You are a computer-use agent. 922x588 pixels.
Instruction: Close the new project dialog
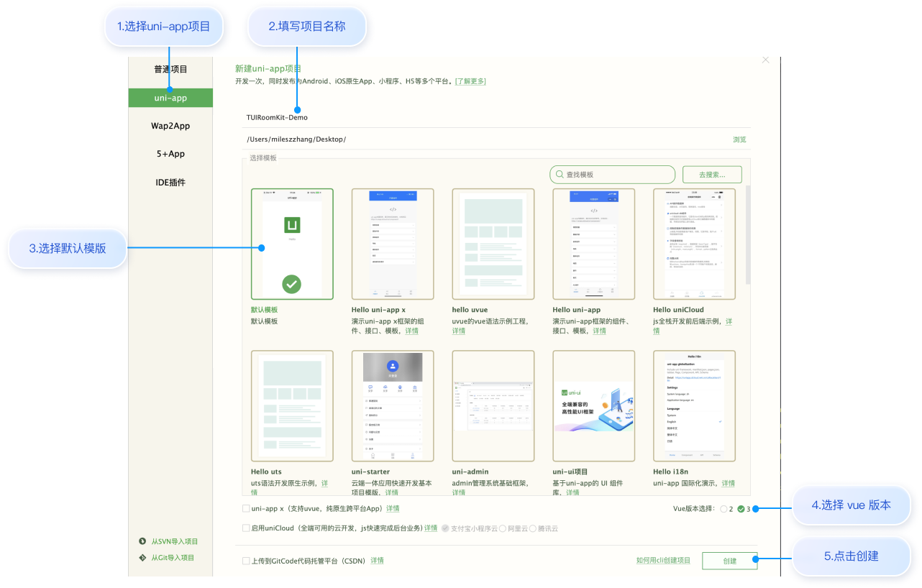click(765, 60)
